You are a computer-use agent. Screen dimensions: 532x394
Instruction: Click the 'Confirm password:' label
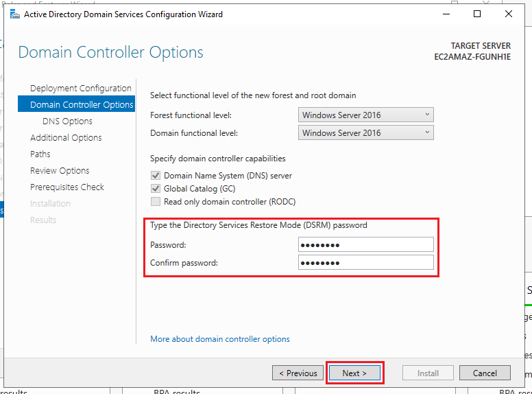point(184,263)
